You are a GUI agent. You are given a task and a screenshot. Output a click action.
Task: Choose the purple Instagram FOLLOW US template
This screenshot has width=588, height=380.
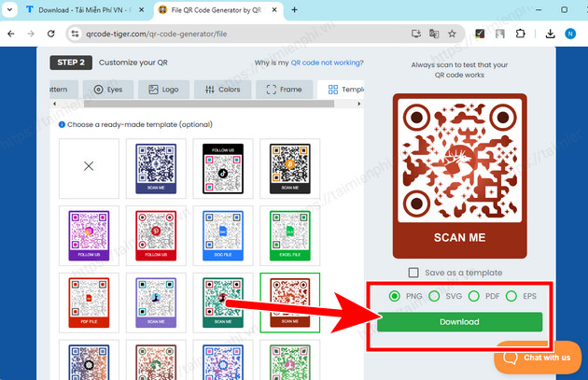89,235
